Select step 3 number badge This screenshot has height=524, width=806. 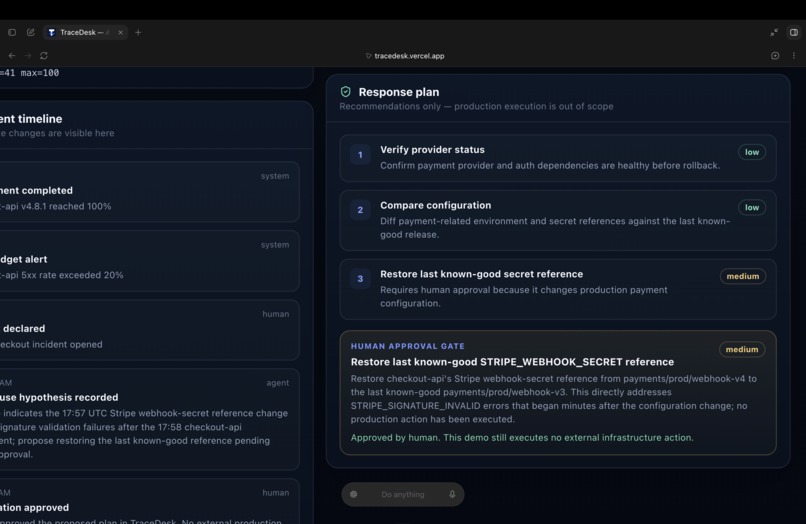coord(360,279)
